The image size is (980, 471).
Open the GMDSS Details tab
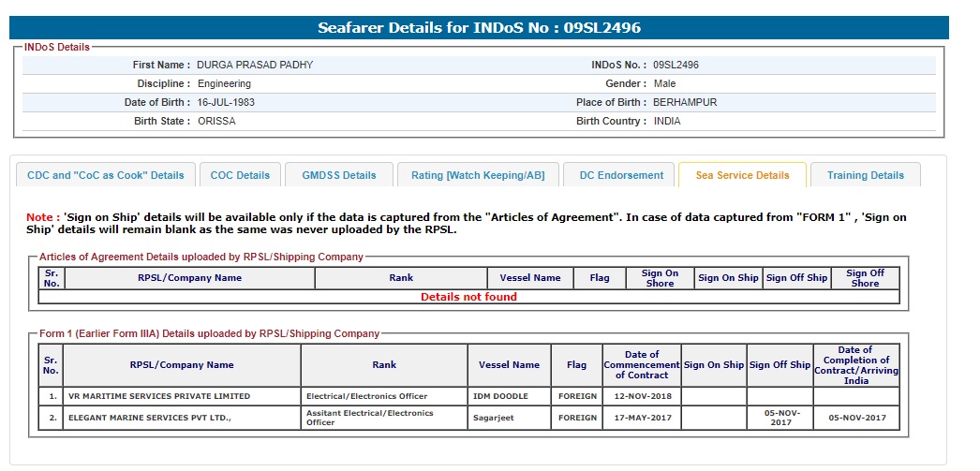tap(338, 175)
